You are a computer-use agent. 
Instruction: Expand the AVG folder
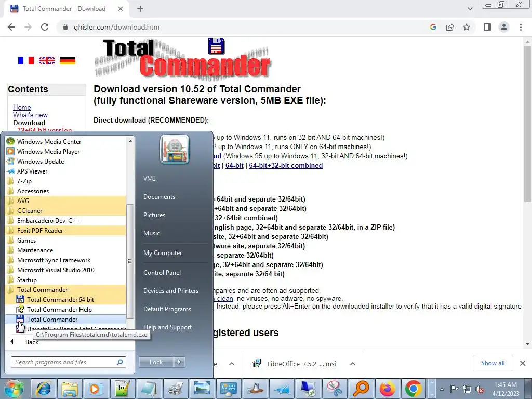[65, 201]
